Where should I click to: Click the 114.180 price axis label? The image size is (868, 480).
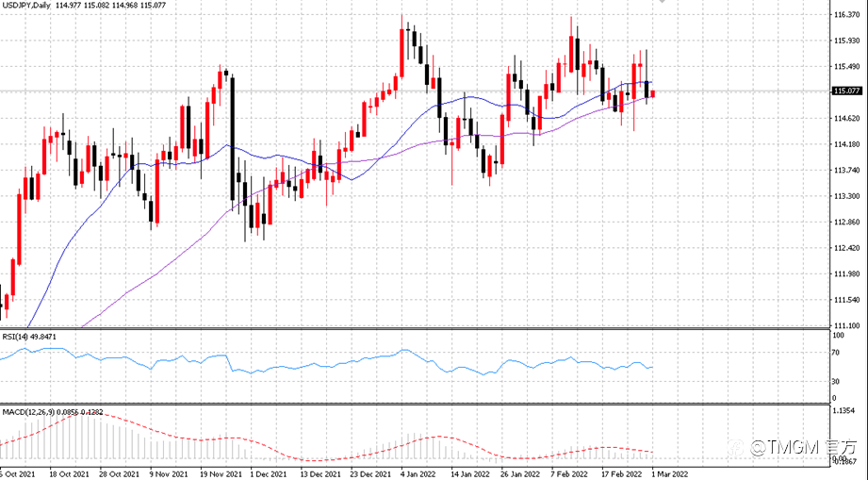(847, 144)
